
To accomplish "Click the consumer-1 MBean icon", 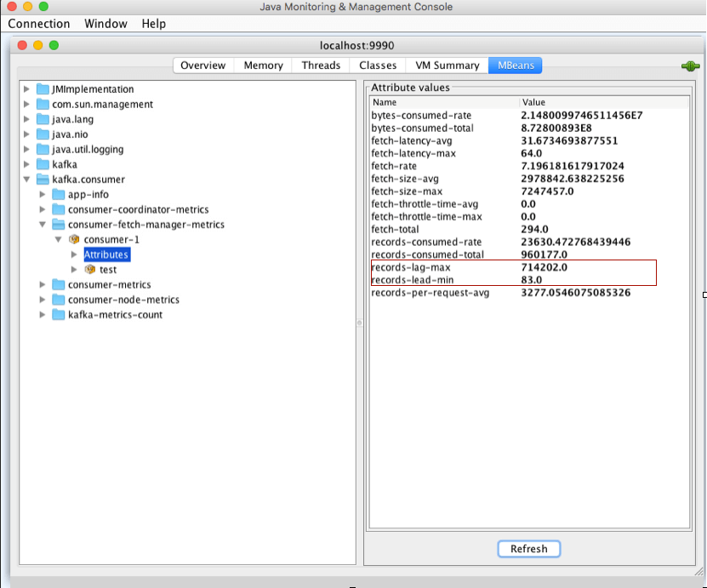I will pyautogui.click(x=74, y=240).
